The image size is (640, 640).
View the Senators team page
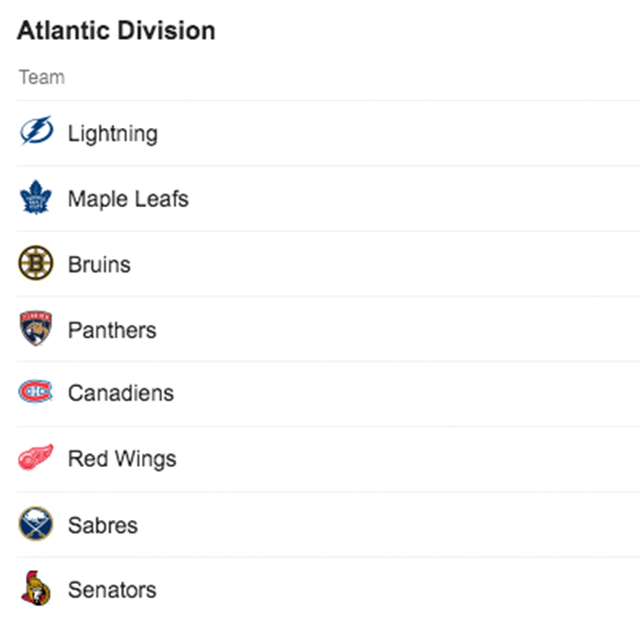(112, 590)
